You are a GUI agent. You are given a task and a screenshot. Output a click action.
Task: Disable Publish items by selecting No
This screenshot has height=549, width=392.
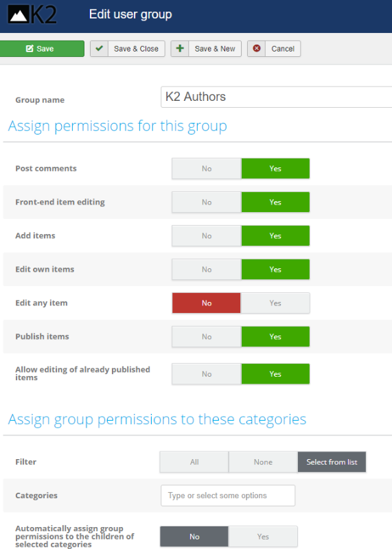[207, 336]
